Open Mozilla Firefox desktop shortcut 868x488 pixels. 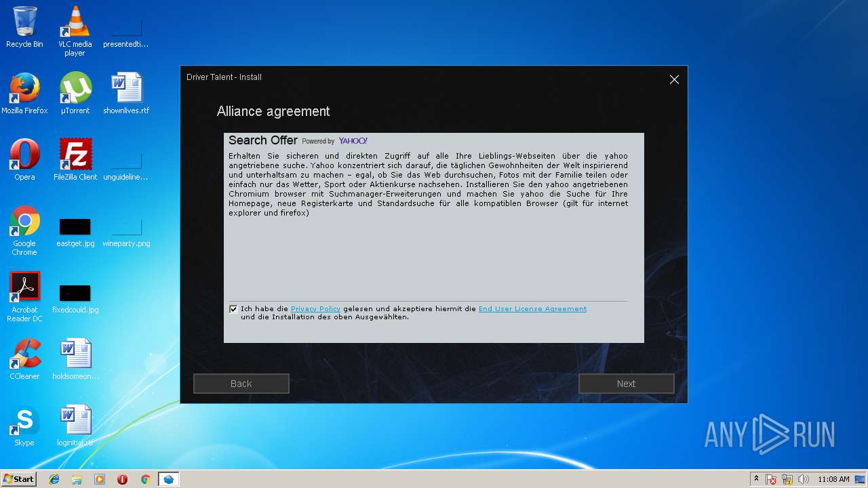coord(24,94)
